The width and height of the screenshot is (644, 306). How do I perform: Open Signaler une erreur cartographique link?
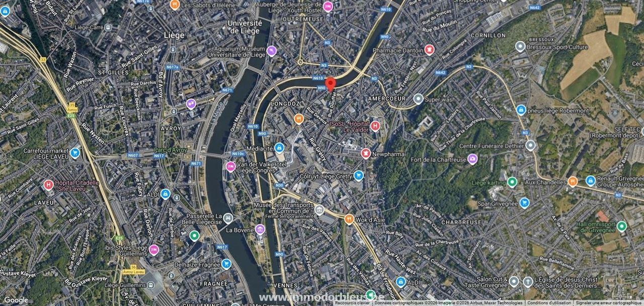click(609, 303)
